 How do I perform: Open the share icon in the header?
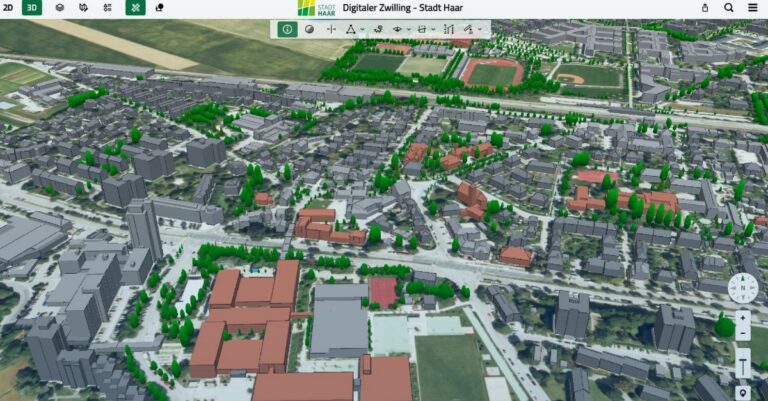point(705,8)
